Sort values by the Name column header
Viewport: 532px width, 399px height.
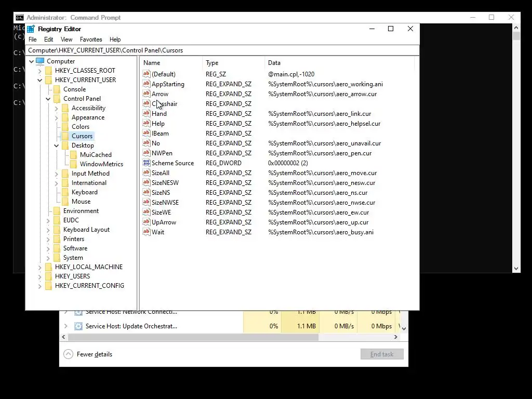[171, 63]
